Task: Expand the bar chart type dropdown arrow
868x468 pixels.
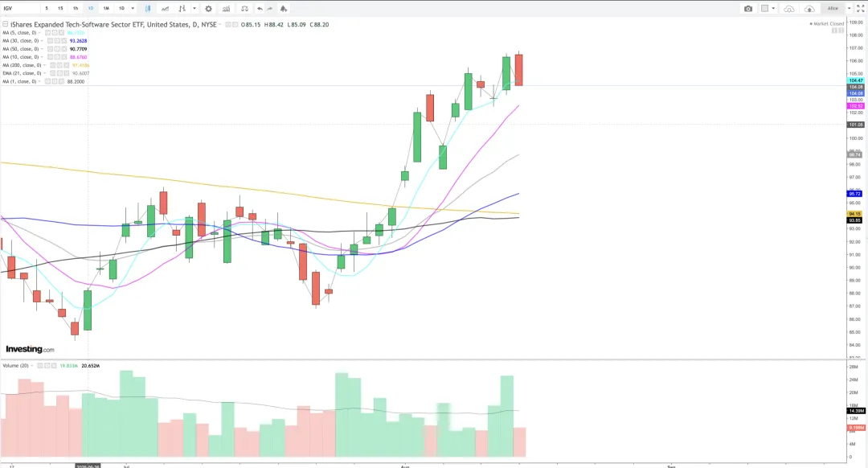Action: click(x=194, y=8)
